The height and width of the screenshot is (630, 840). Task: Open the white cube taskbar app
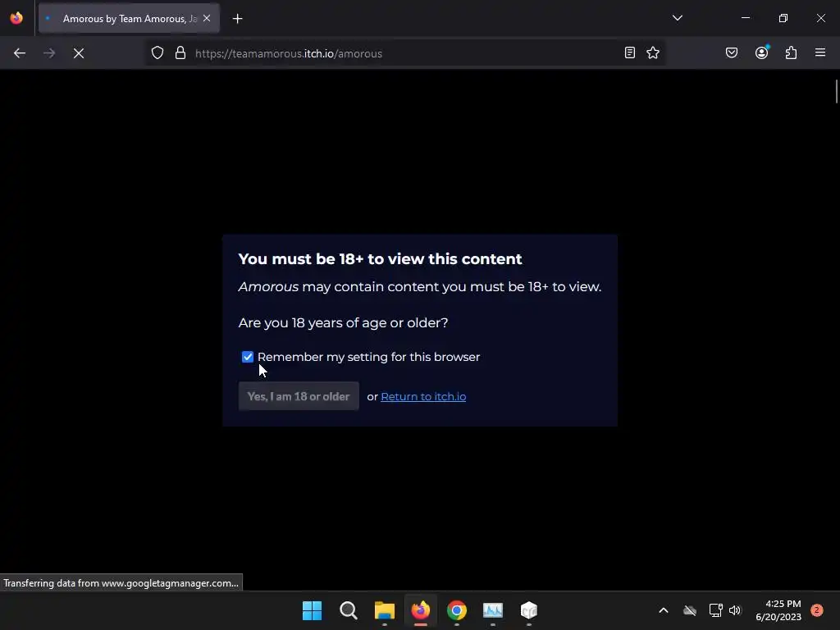[x=529, y=610]
